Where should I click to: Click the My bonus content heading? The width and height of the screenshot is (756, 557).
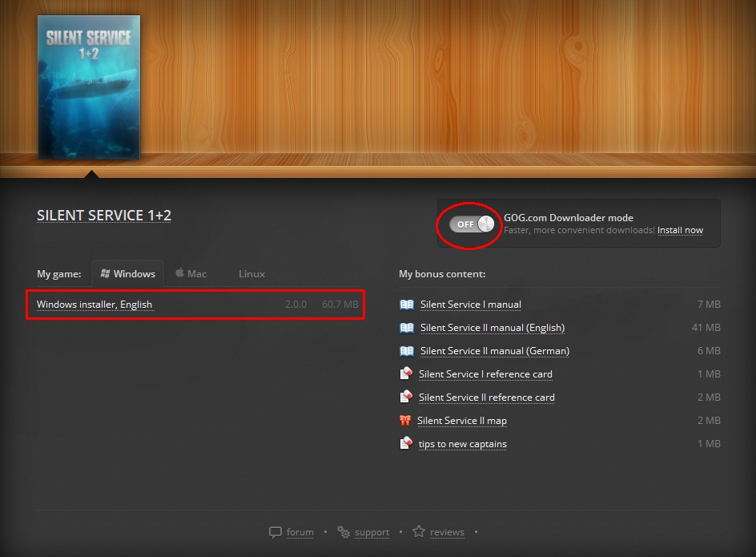pos(442,274)
